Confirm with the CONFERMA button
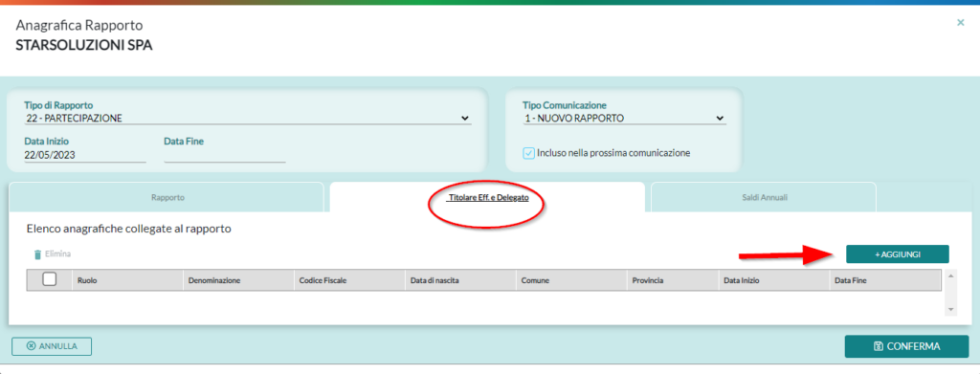980x374 pixels. (x=907, y=346)
